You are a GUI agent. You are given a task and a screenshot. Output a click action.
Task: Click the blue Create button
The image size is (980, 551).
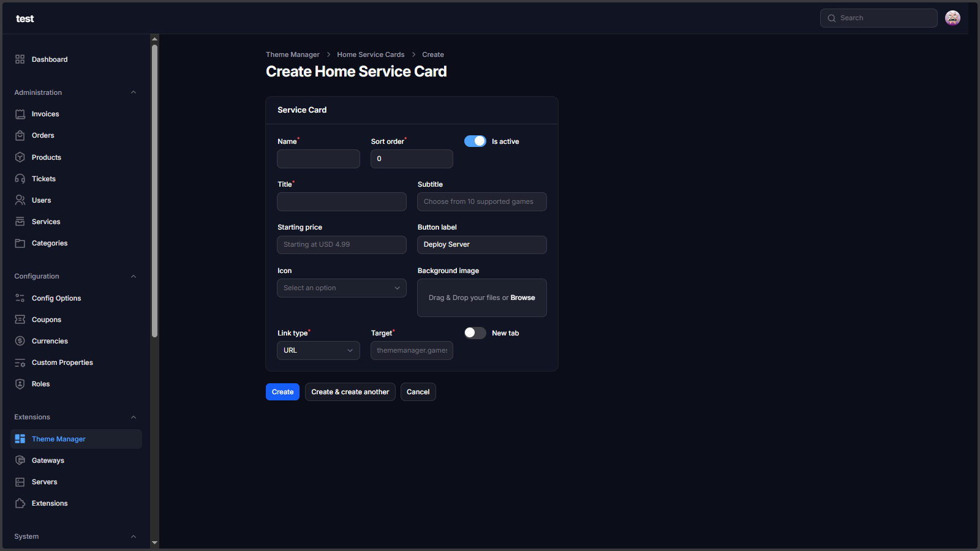point(282,392)
